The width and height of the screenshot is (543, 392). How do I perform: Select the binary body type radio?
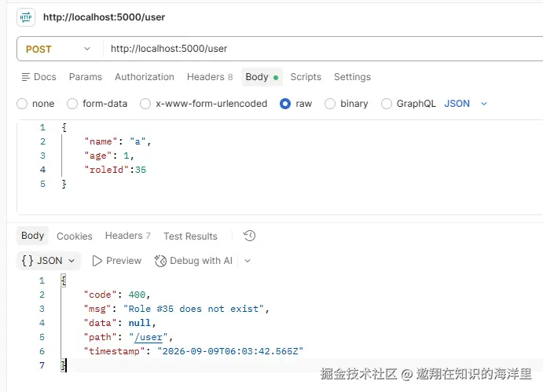tap(330, 104)
